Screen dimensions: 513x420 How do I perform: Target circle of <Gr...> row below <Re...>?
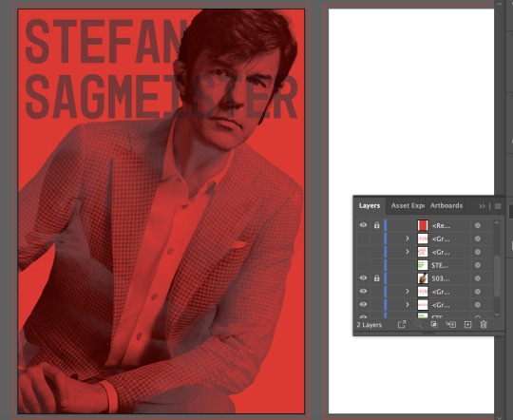(x=478, y=239)
